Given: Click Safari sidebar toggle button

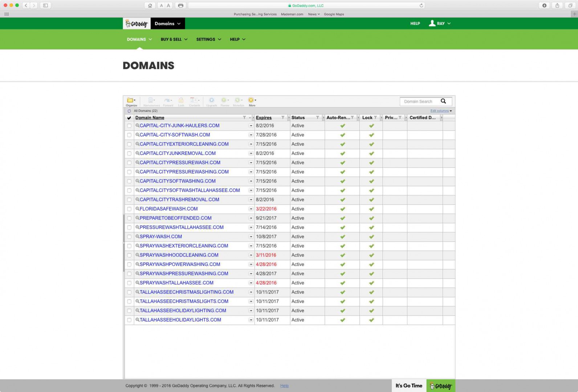Looking at the screenshot, I should click(45, 5).
